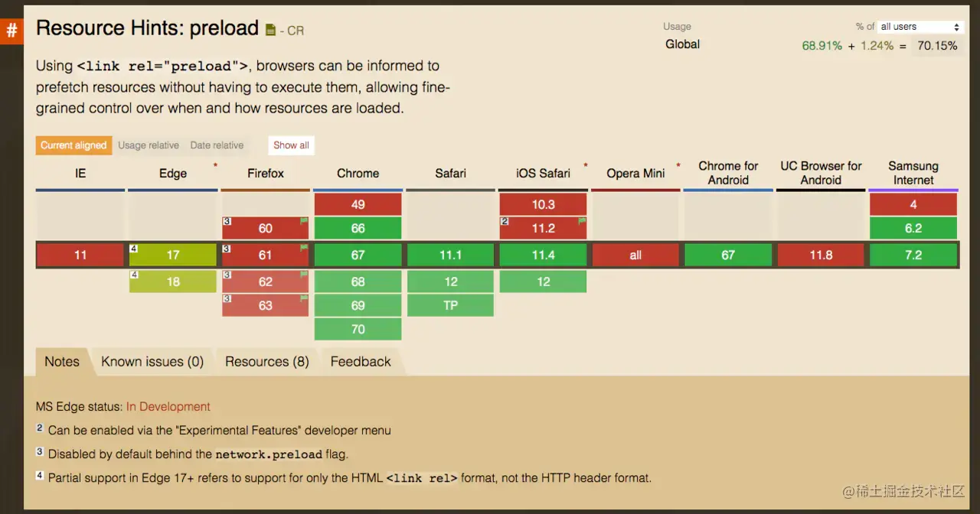This screenshot has width=980, height=514.
Task: Select the Current aligned view mode
Action: [x=73, y=145]
